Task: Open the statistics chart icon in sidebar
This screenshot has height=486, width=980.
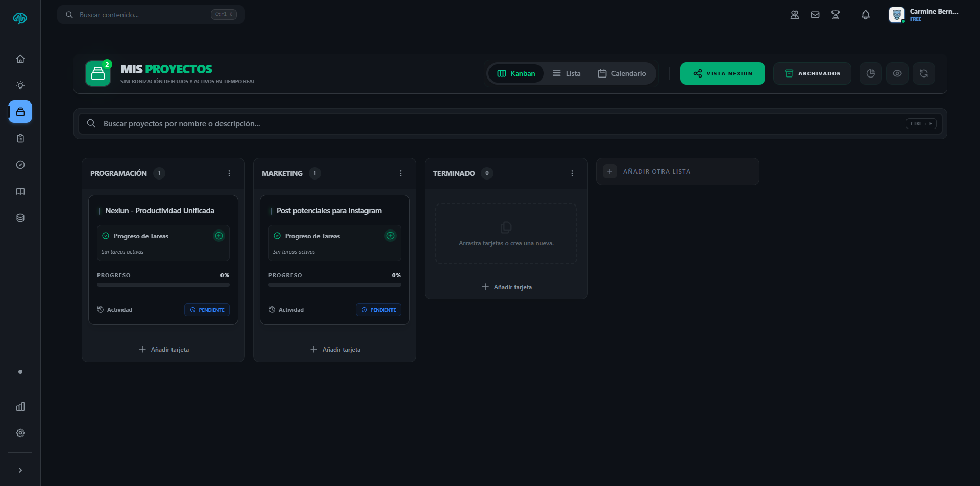Action: pyautogui.click(x=20, y=406)
